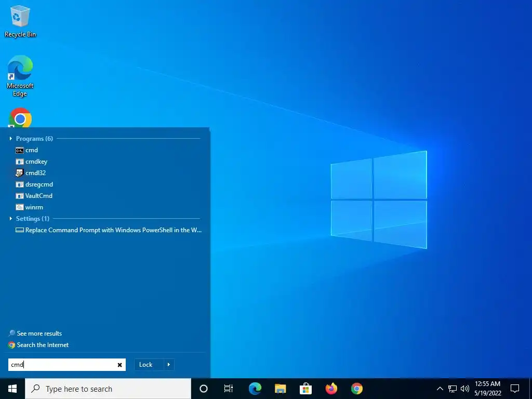Click the Windows Start button

[12, 389]
